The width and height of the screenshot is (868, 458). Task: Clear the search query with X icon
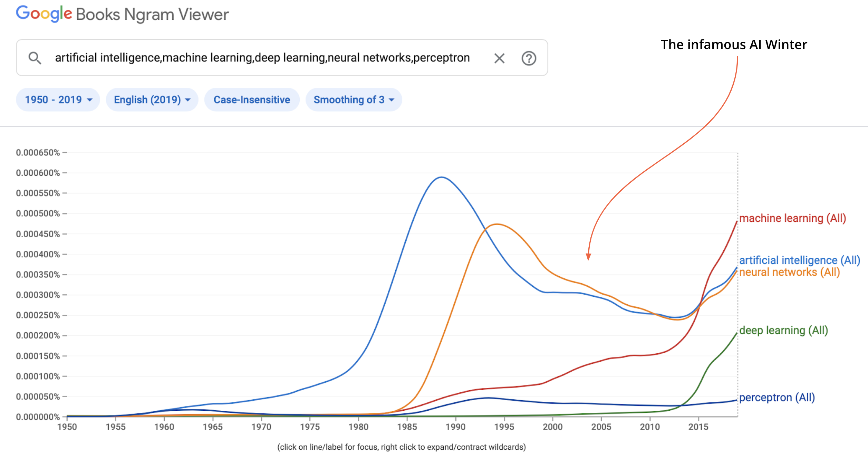click(499, 58)
